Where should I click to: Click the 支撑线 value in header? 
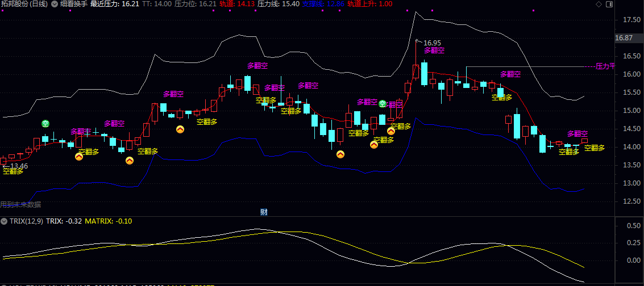pos(322,4)
